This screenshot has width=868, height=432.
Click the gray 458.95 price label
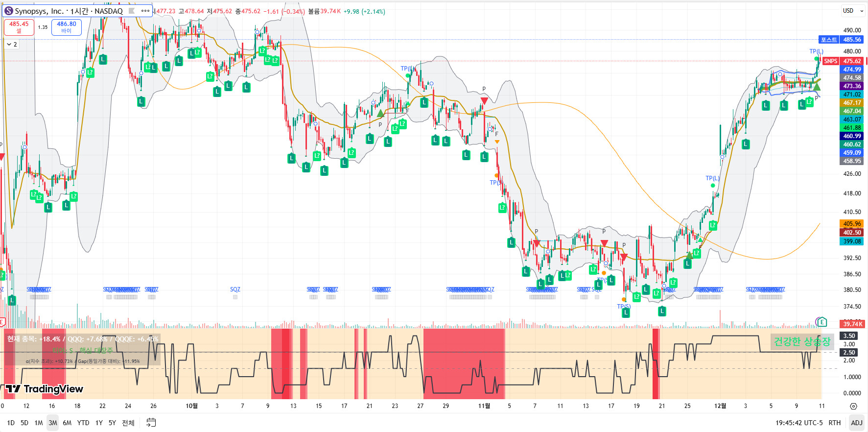pyautogui.click(x=852, y=161)
